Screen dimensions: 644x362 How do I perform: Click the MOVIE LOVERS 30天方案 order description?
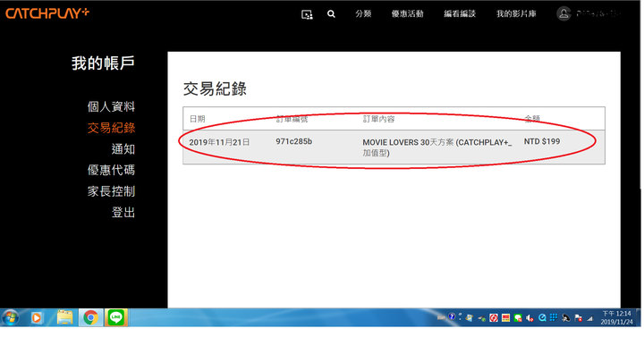pyautogui.click(x=437, y=147)
